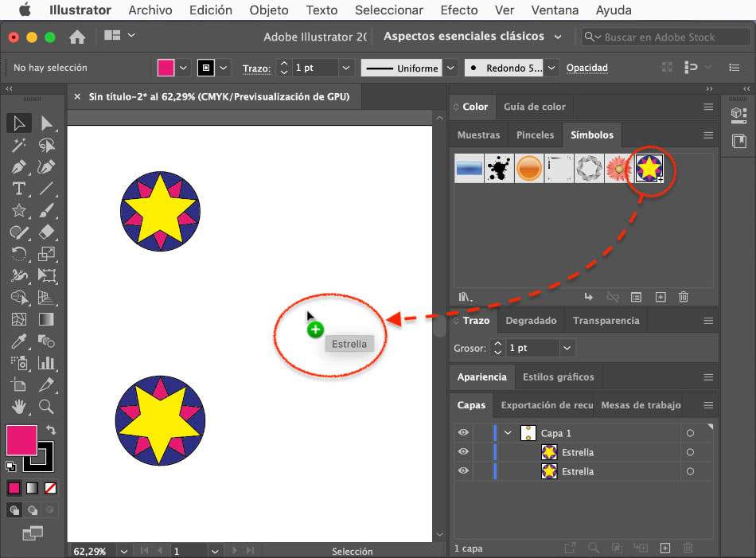Open the Efecto menu
This screenshot has width=756, height=558.
click(459, 10)
